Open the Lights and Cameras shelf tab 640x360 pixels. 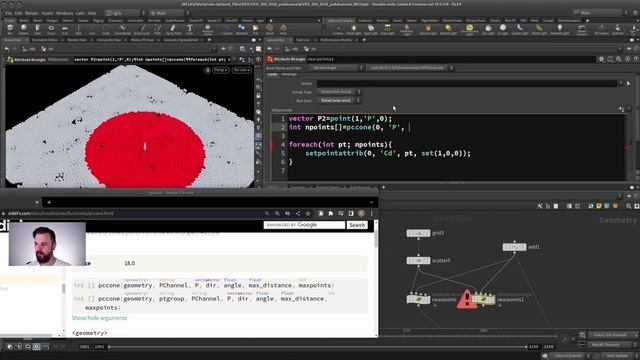pos(340,20)
